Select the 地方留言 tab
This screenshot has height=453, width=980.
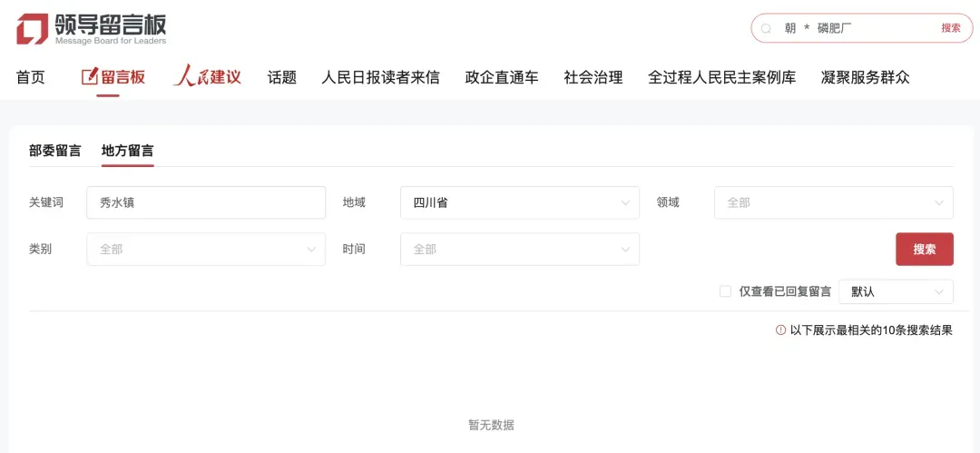pyautogui.click(x=127, y=151)
